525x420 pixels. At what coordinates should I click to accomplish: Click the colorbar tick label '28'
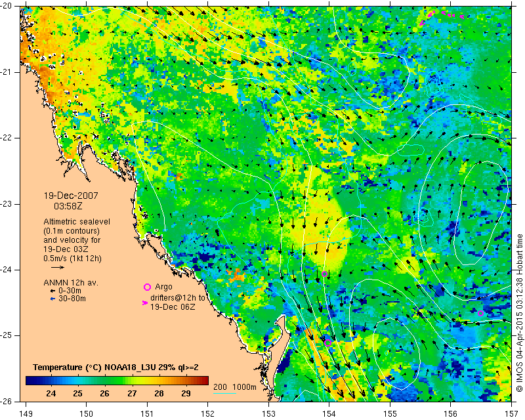pos(159,393)
